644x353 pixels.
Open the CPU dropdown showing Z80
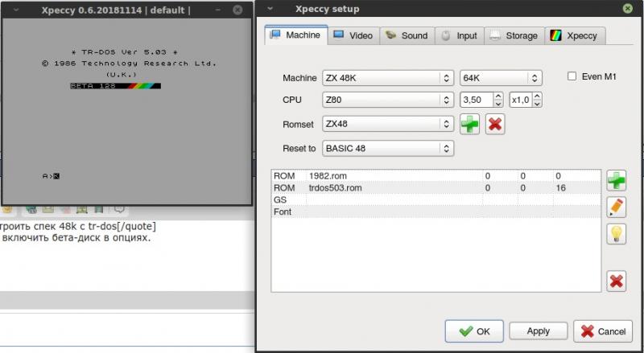(387, 101)
